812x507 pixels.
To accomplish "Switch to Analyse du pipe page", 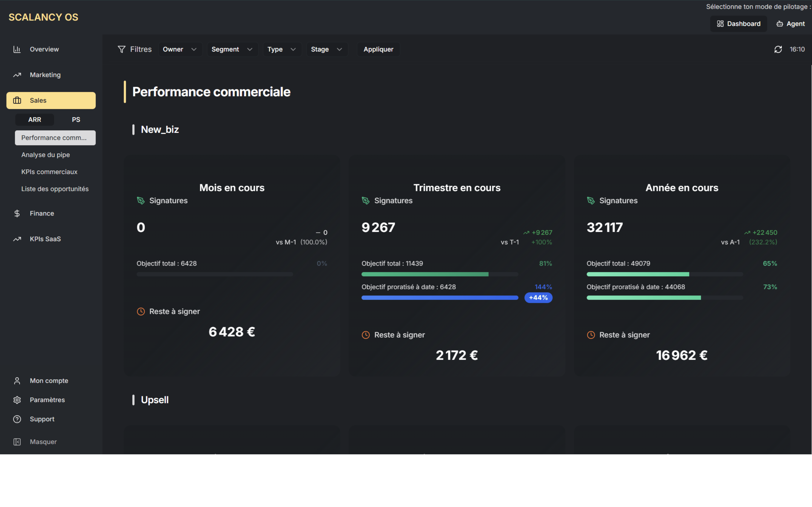I will tap(46, 155).
